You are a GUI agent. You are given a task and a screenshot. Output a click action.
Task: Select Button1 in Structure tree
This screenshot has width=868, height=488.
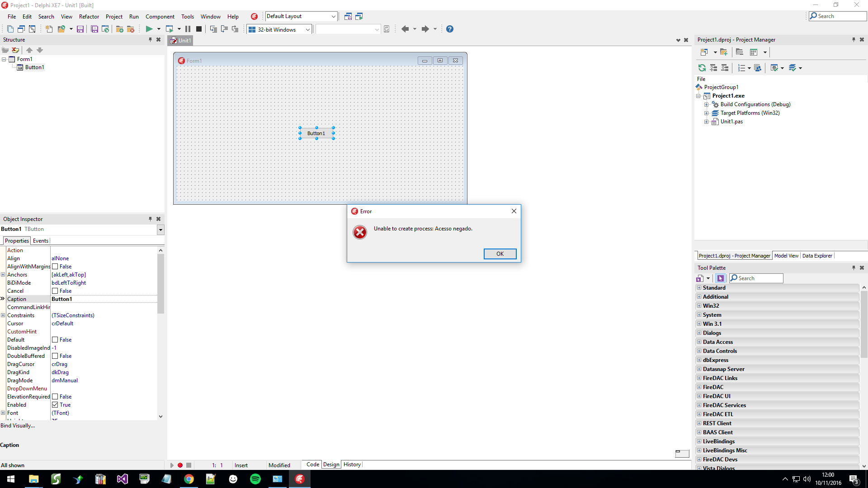click(x=34, y=67)
